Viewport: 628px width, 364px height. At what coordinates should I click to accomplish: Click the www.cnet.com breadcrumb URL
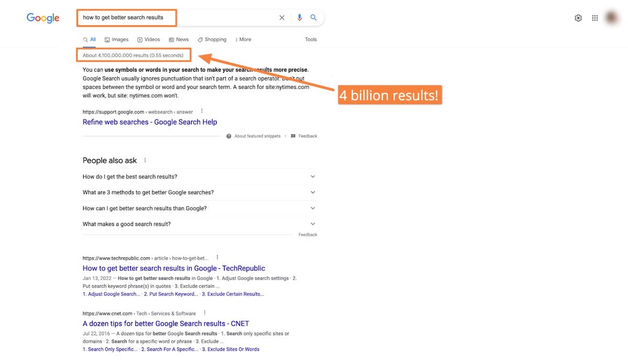pos(139,314)
